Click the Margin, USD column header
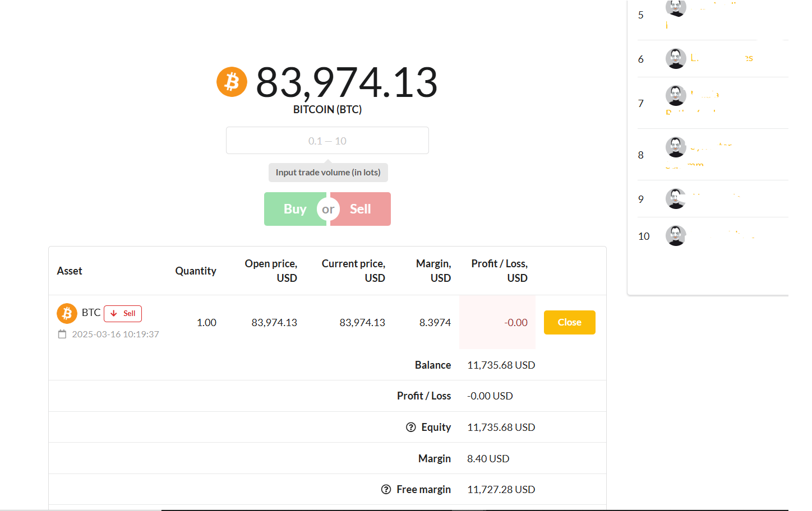This screenshot has width=812, height=511. [x=433, y=271]
